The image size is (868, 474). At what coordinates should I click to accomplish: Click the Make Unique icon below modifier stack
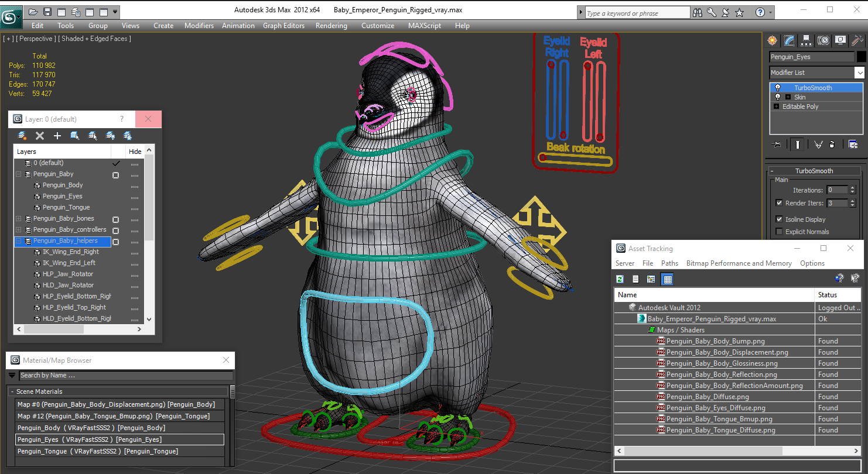point(818,144)
